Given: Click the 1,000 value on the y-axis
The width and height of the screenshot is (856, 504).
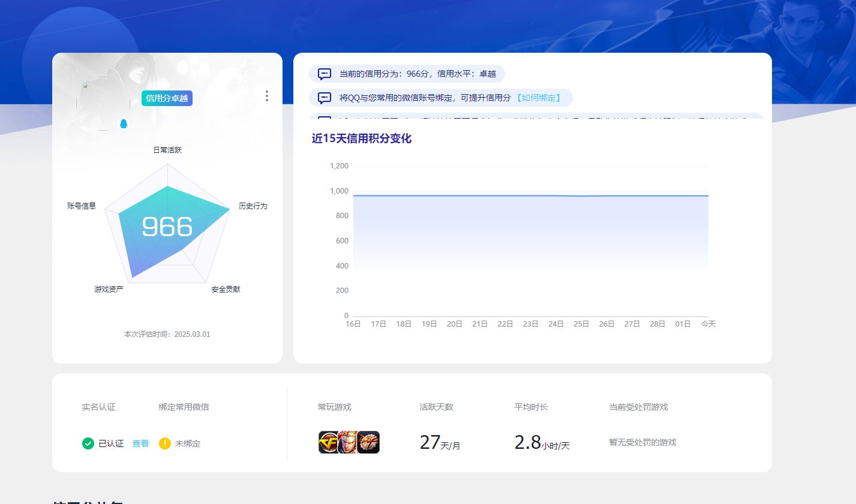Looking at the screenshot, I should click(x=339, y=191).
